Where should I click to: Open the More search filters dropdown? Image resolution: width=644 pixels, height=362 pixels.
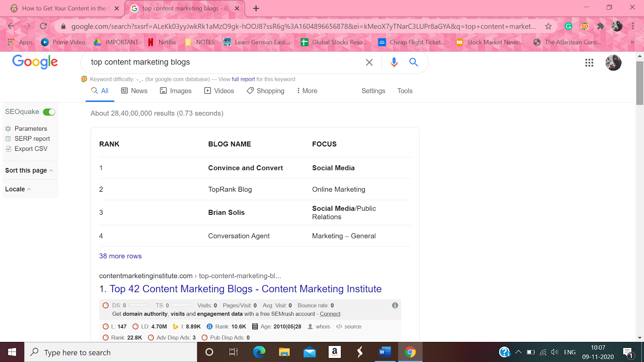307,91
